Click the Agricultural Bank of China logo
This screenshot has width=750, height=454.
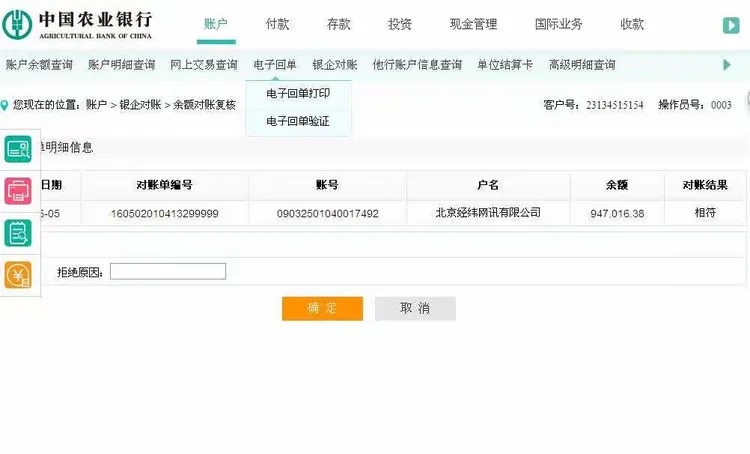point(77,24)
